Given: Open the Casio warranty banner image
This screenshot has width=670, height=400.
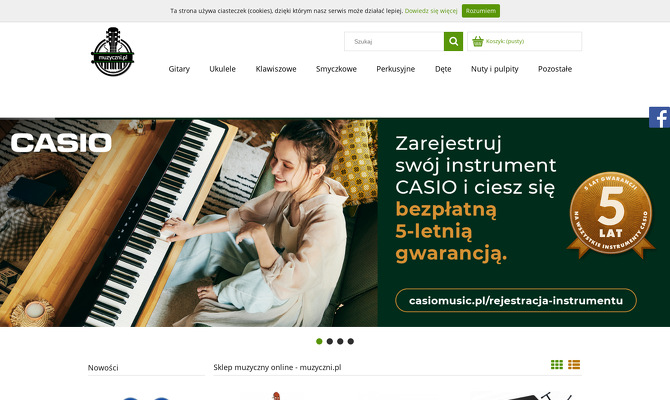Looking at the screenshot, I should [335, 223].
